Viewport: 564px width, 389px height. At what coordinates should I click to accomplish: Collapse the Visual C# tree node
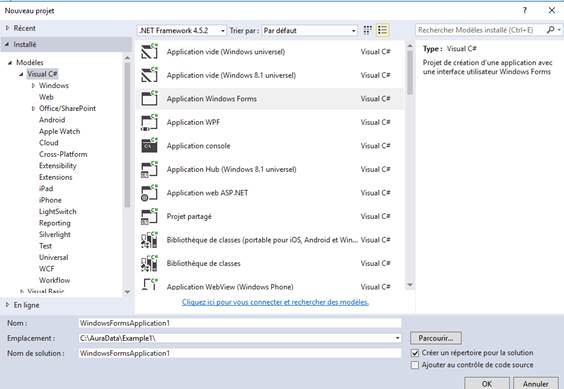coord(21,74)
